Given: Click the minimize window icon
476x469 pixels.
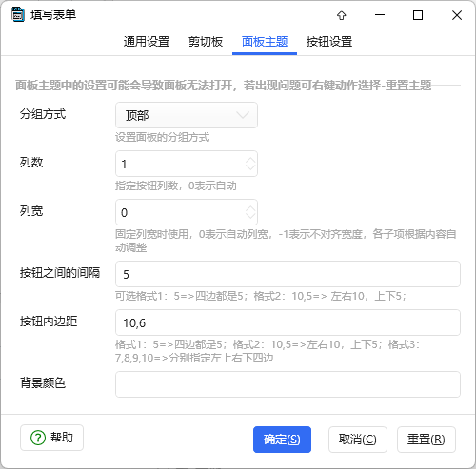Looking at the screenshot, I should [380, 15].
